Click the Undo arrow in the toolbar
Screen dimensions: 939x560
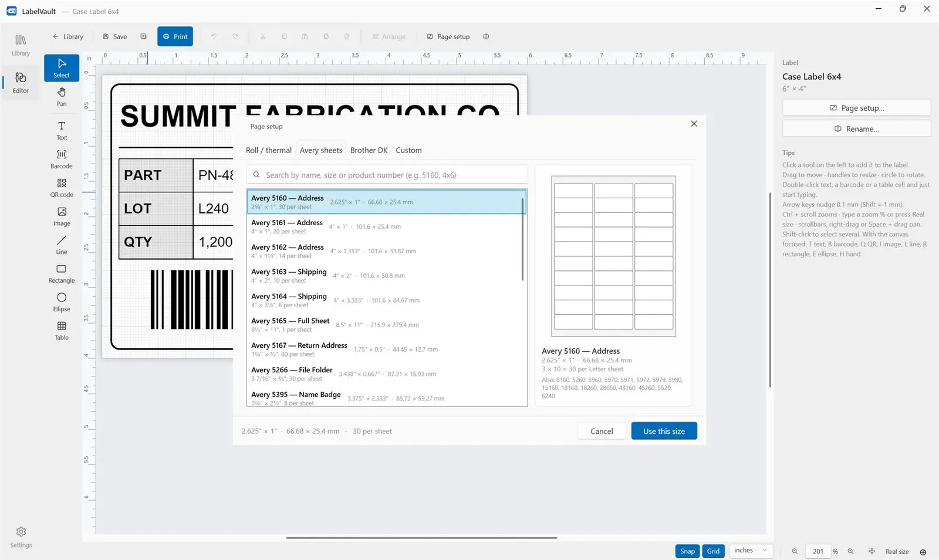click(214, 36)
